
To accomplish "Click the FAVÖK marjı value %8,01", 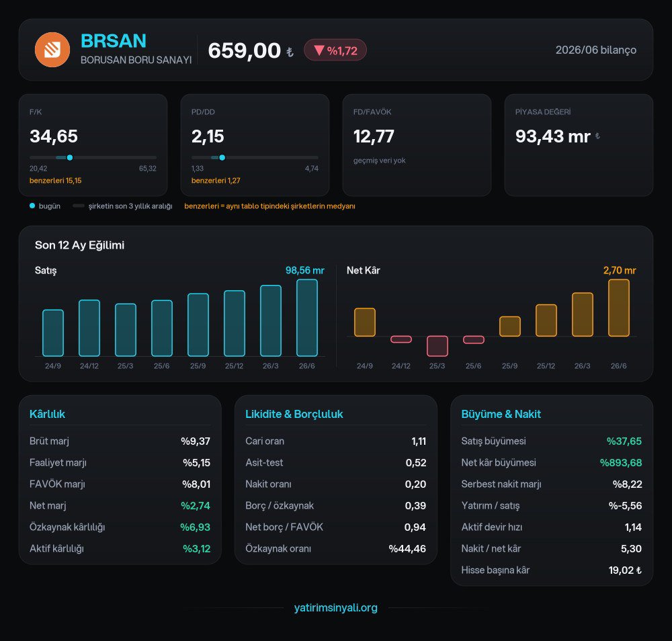I will 196,484.
